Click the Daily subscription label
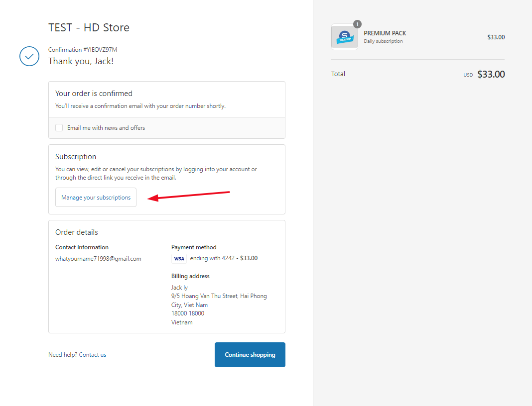This screenshot has width=532, height=406. point(383,41)
